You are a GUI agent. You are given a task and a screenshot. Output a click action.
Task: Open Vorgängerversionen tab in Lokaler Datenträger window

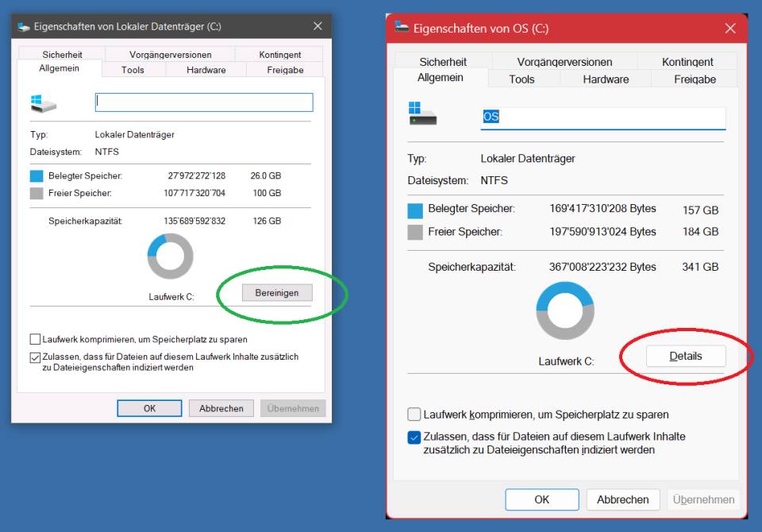(170, 54)
